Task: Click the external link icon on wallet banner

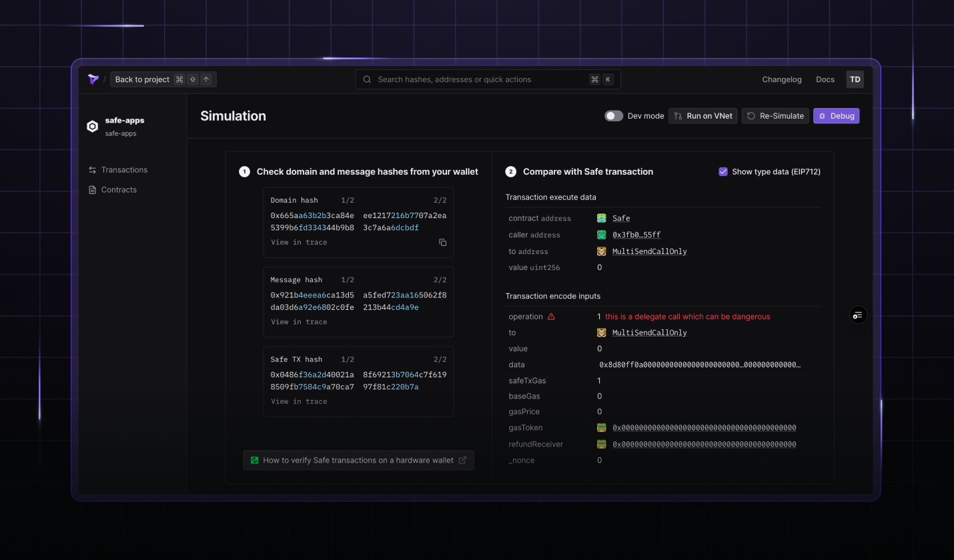Action: tap(463, 459)
